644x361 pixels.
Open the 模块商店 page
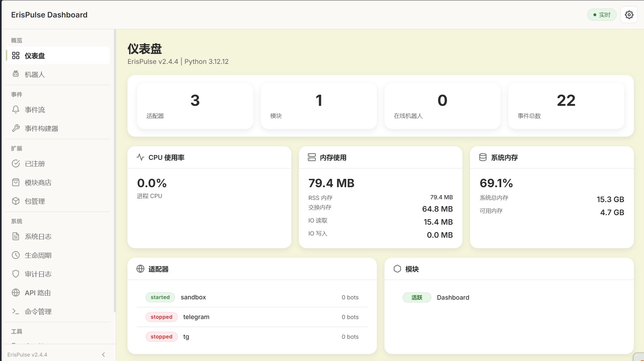click(x=58, y=182)
